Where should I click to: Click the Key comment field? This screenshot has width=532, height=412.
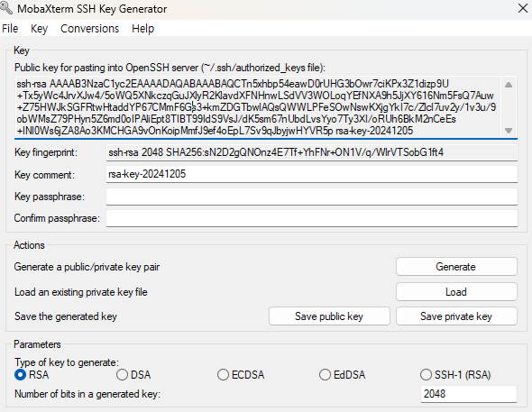pyautogui.click(x=312, y=174)
